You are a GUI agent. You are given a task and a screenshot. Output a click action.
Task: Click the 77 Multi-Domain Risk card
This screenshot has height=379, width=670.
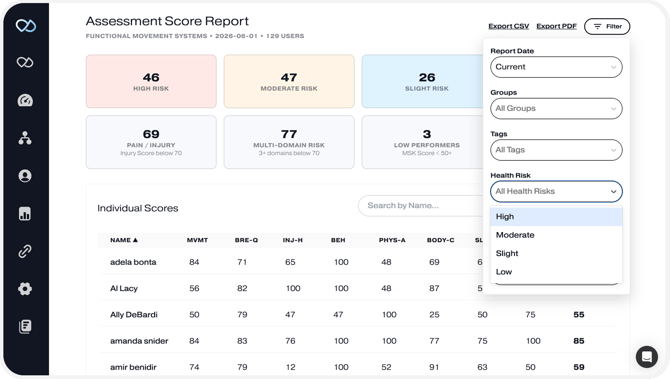(289, 142)
